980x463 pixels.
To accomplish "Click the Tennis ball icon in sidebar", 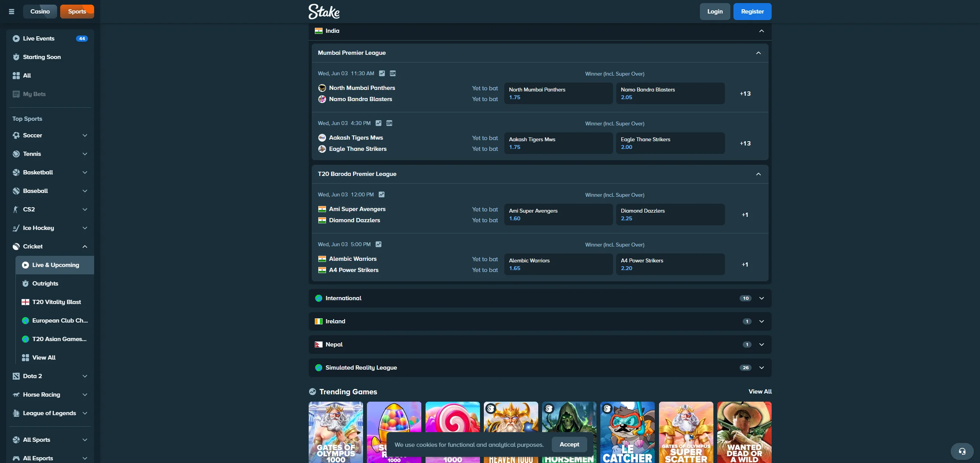I will pos(16,154).
